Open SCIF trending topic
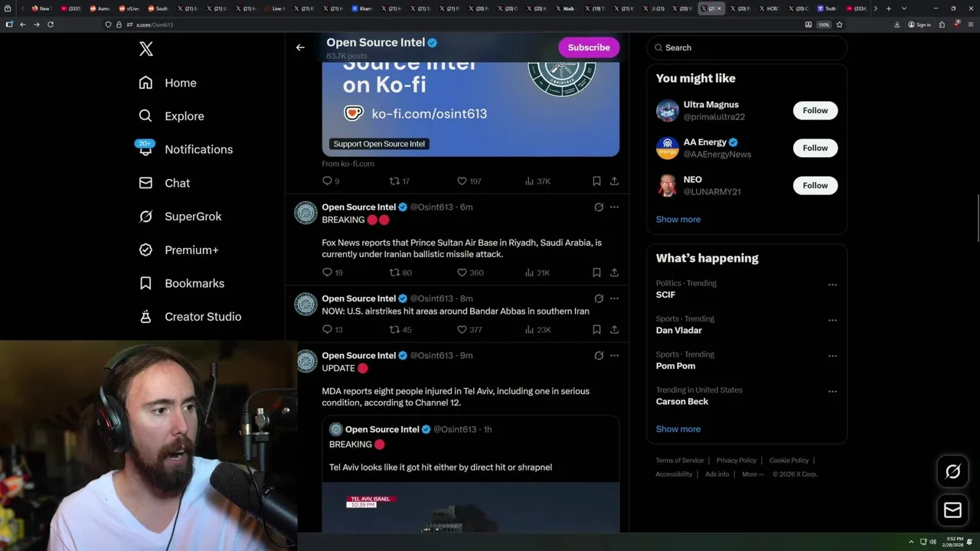The width and height of the screenshot is (980, 551). [665, 295]
